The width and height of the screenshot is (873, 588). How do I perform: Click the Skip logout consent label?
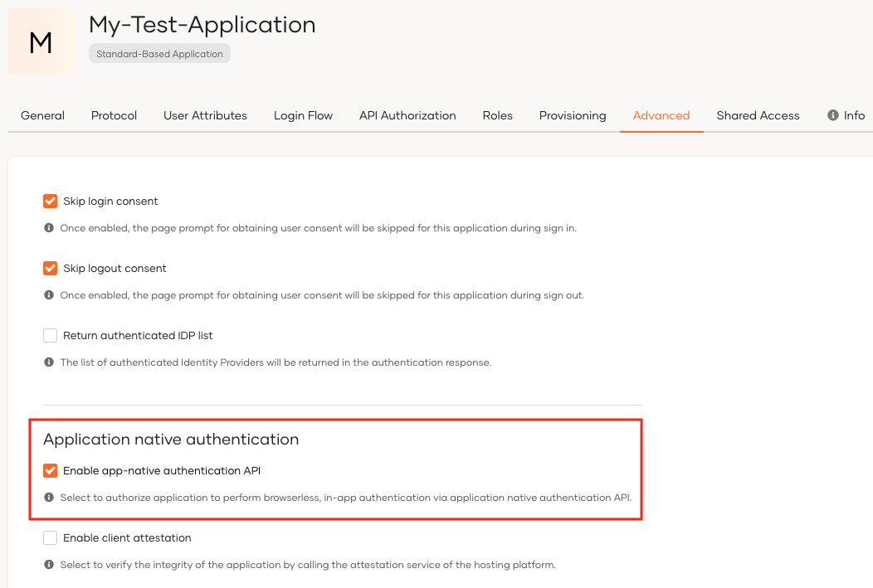click(115, 268)
